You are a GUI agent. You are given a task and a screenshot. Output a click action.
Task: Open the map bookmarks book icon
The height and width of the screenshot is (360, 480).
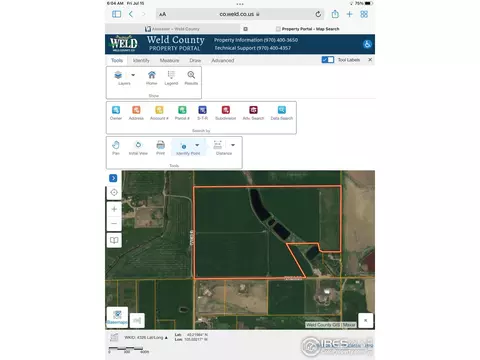(114, 240)
